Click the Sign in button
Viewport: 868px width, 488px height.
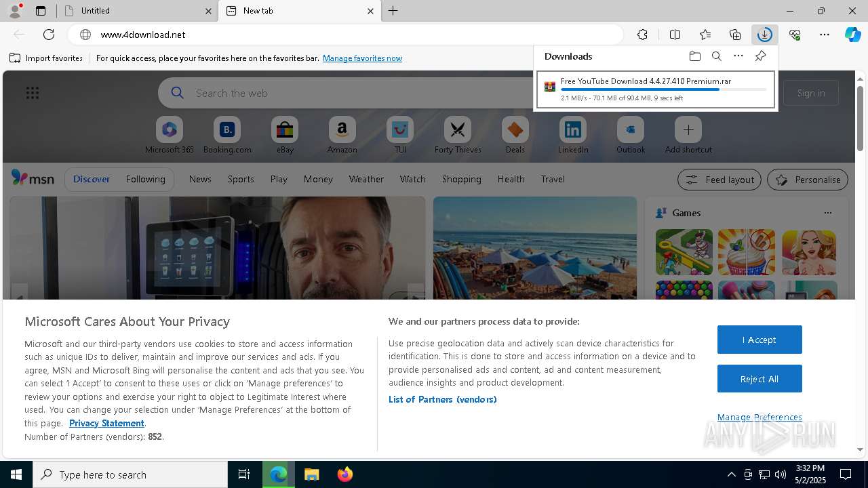pyautogui.click(x=811, y=93)
